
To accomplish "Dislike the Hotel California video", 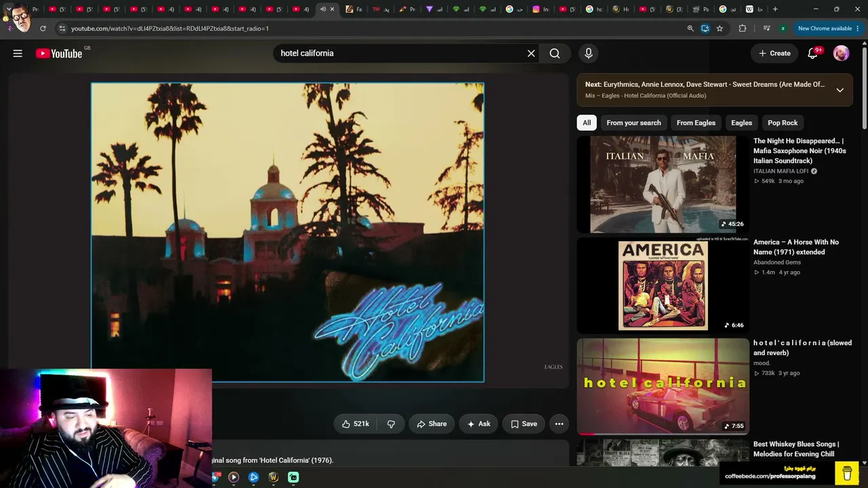I will pyautogui.click(x=391, y=424).
